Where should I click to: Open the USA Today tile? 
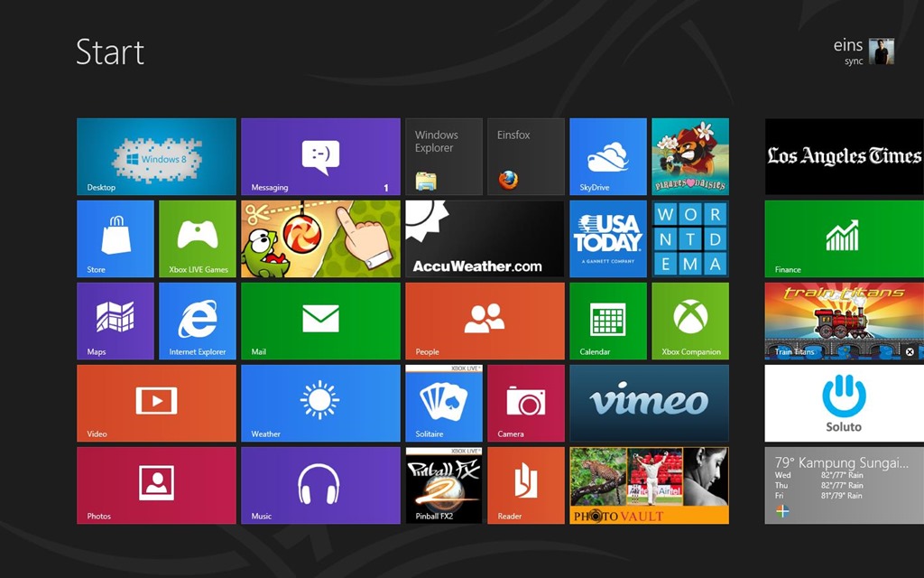click(608, 238)
